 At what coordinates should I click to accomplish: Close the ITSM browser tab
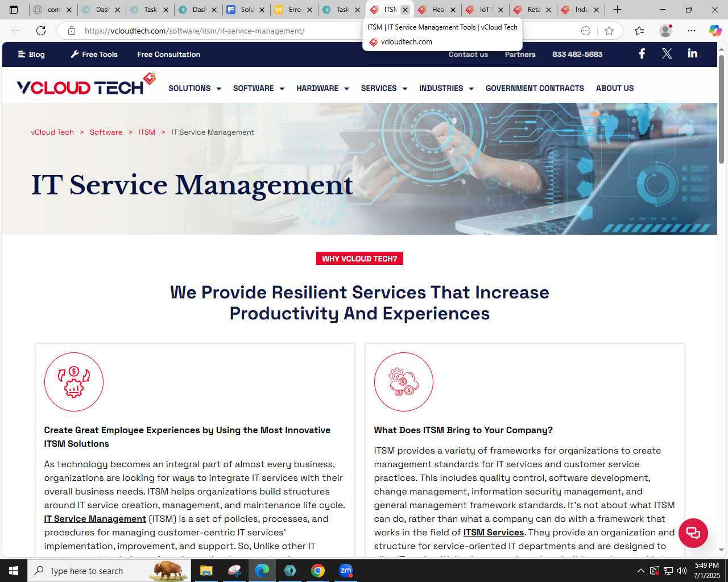point(405,10)
